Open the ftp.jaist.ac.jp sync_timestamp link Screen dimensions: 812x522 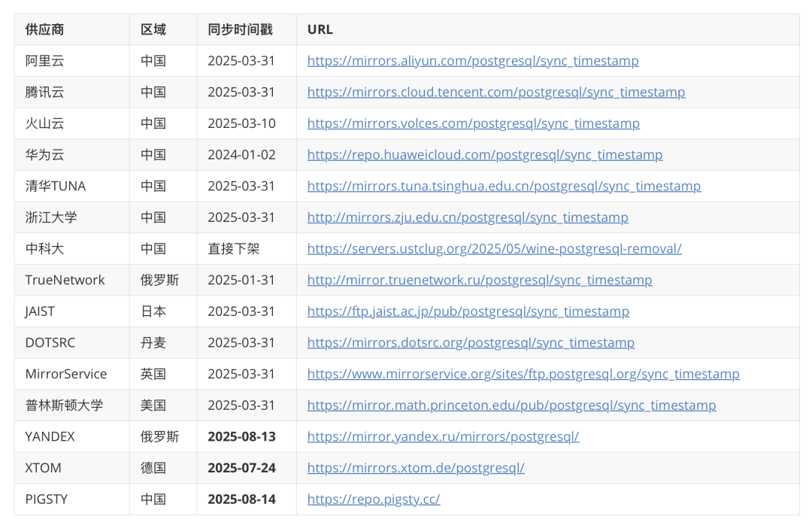point(468,311)
